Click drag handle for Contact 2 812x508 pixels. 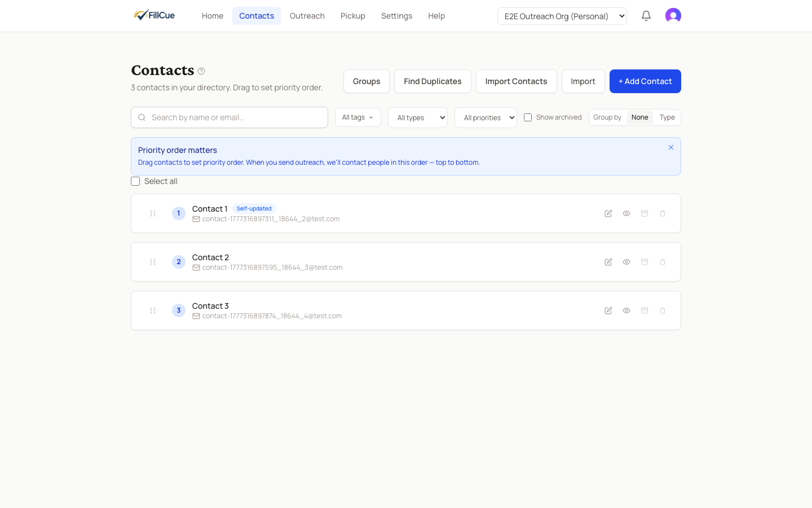coord(153,262)
